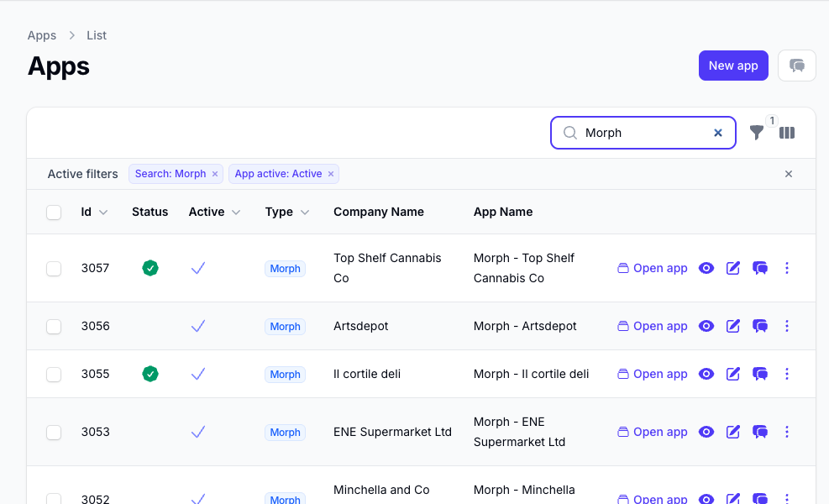View Il cortile deli app with eye icon
829x504 pixels.
click(x=706, y=374)
